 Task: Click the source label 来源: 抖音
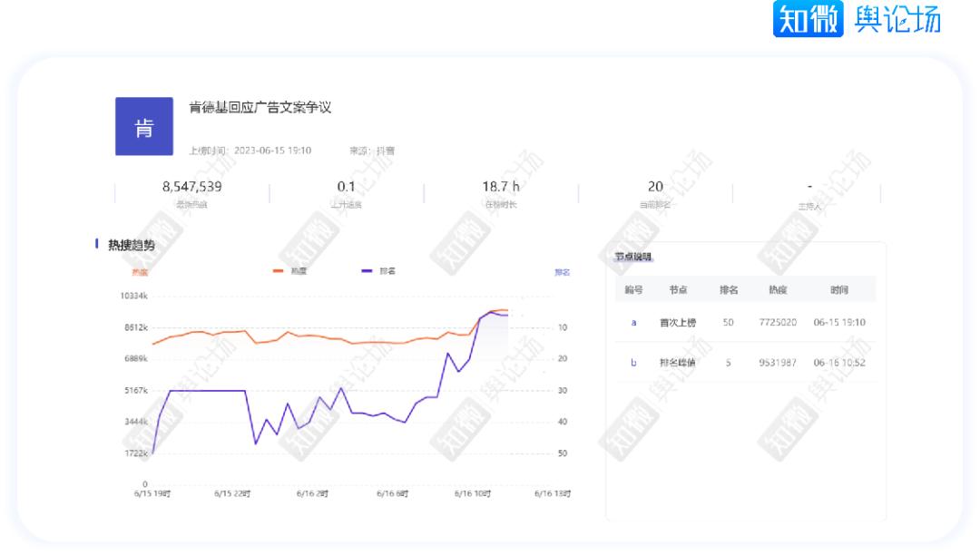point(372,151)
